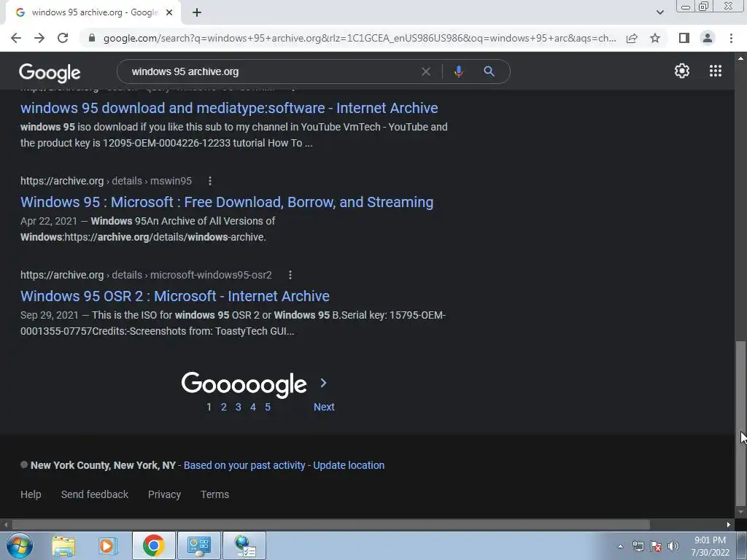
Task: Click the horizontal scrollbar thumb
Action: 330,525
